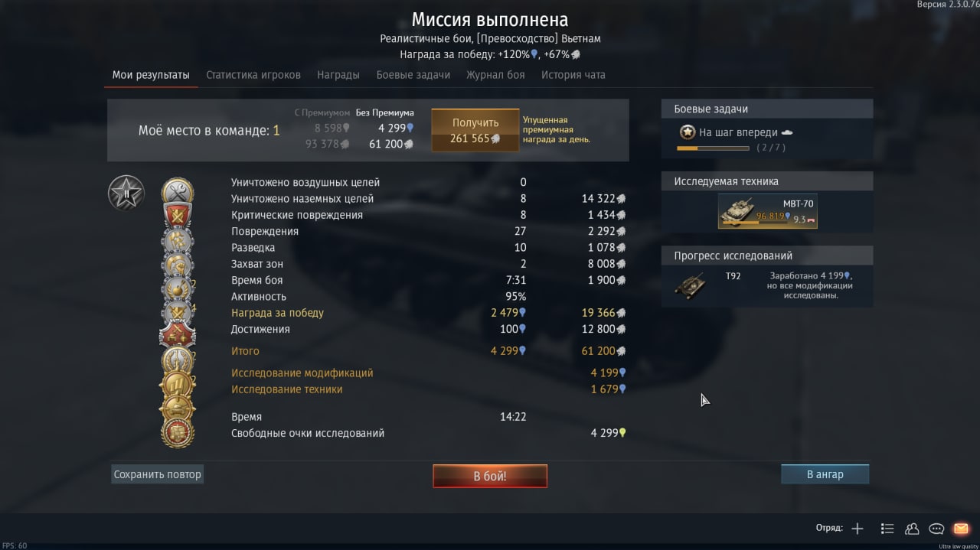
Task: Open the orange mail envelope icon
Action: [x=961, y=529]
